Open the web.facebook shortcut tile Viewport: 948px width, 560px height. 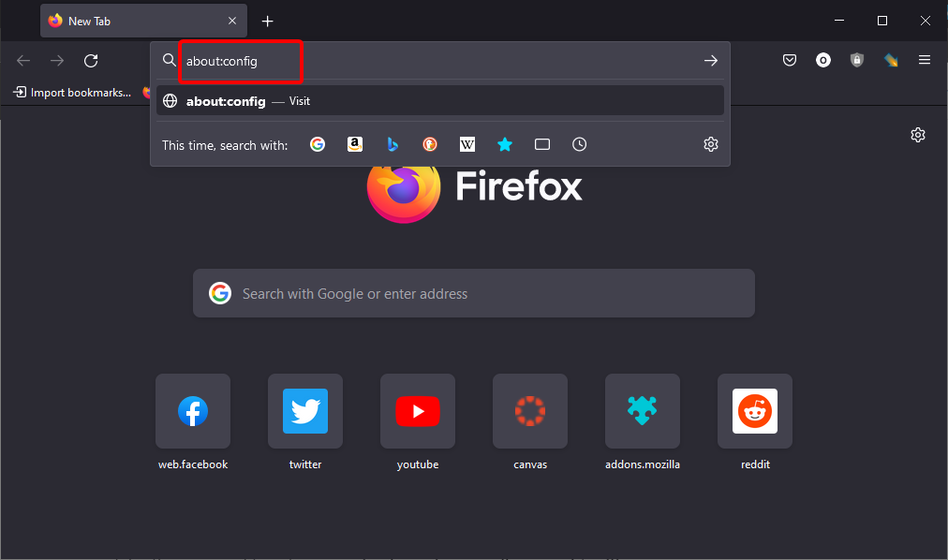point(193,411)
